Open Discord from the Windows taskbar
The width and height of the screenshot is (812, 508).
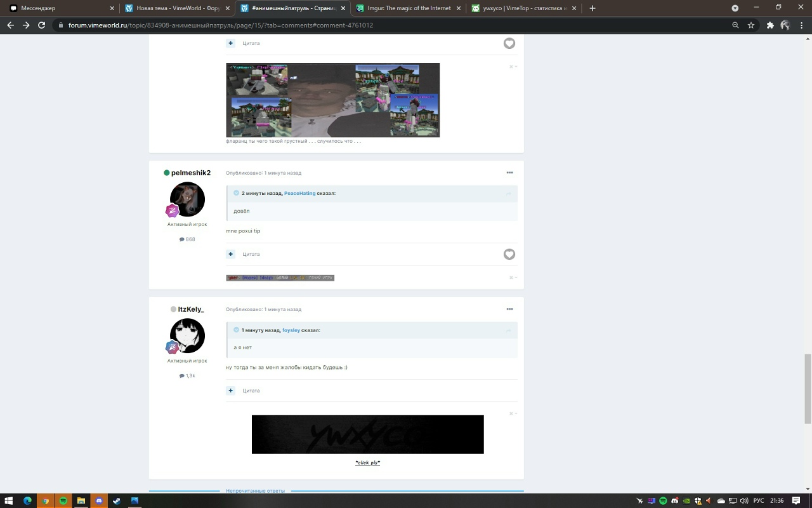(x=99, y=501)
